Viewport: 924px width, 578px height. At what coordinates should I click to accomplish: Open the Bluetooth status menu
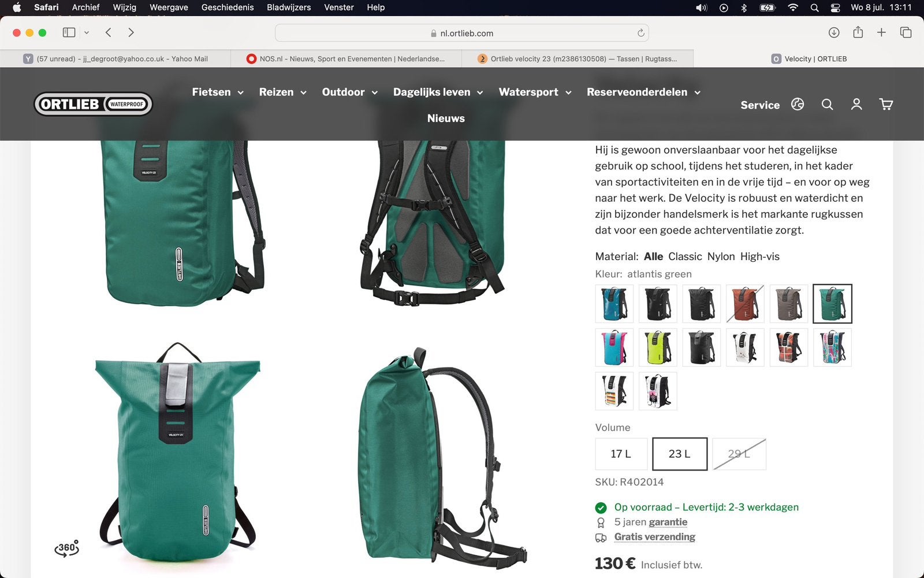coord(744,8)
